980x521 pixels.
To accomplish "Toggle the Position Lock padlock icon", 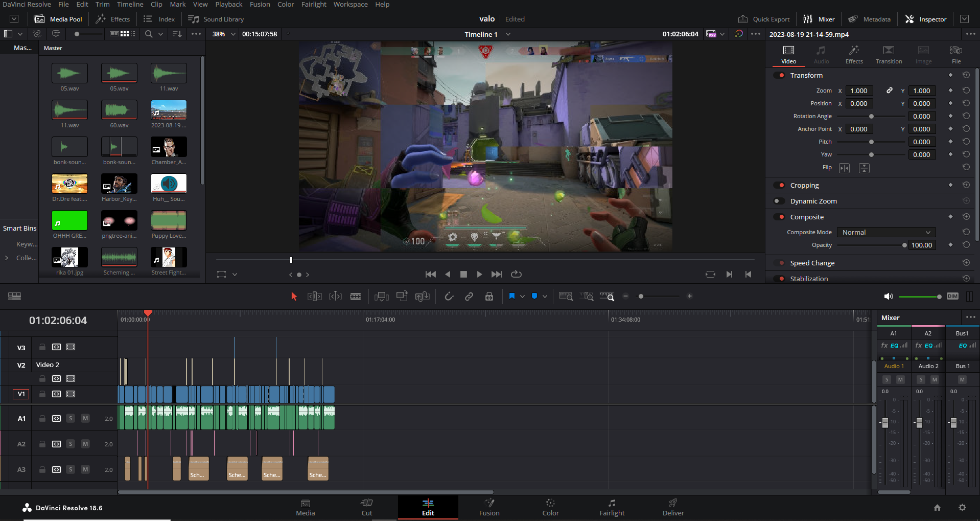I will click(489, 297).
